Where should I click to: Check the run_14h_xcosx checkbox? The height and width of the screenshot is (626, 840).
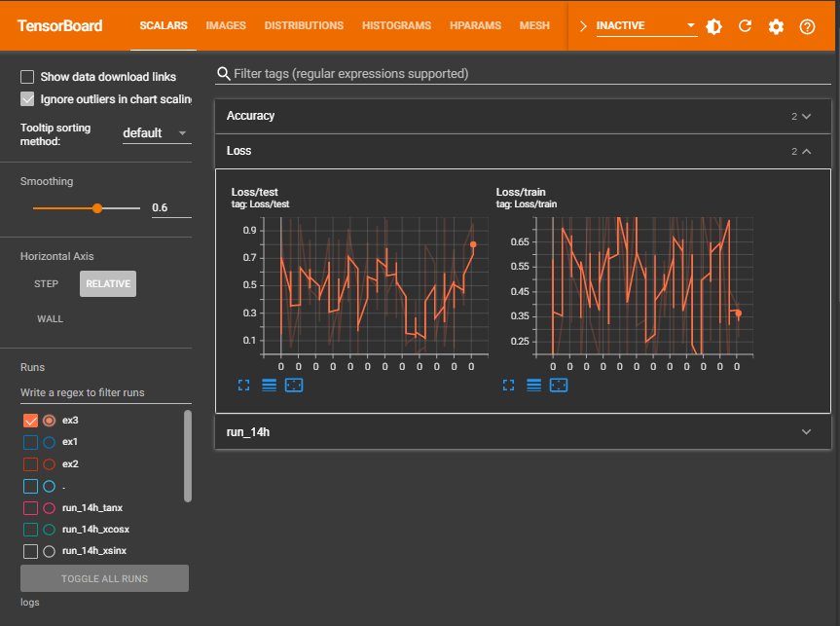[30, 530]
